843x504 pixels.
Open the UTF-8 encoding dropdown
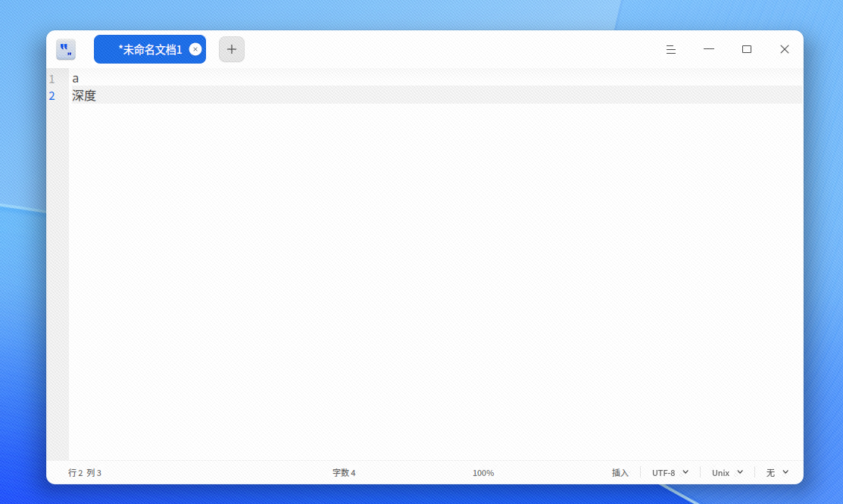click(670, 473)
